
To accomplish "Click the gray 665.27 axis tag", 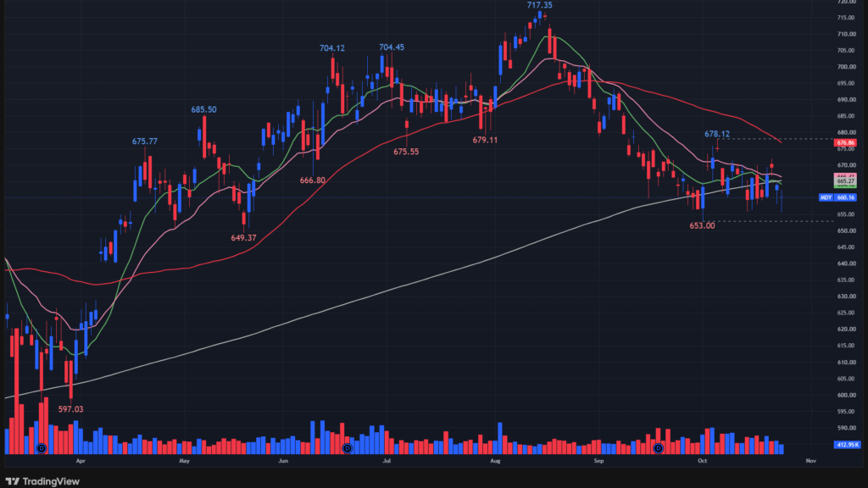I will tap(845, 181).
